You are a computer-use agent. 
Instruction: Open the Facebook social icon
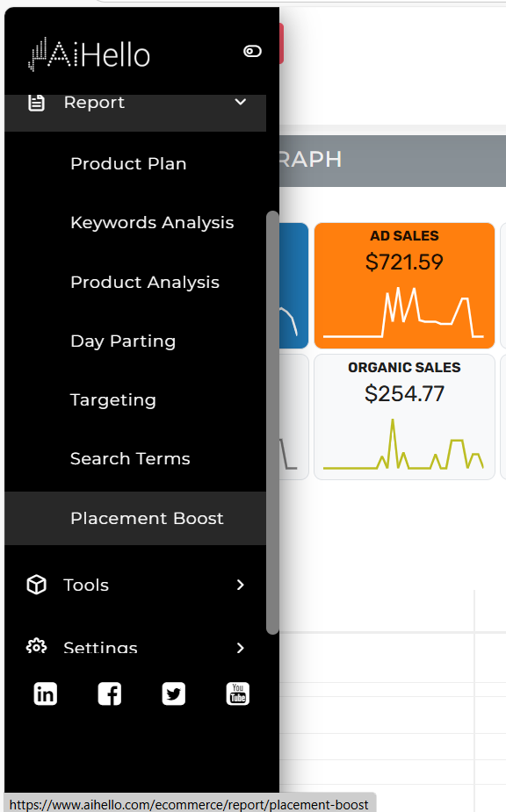[110, 693]
